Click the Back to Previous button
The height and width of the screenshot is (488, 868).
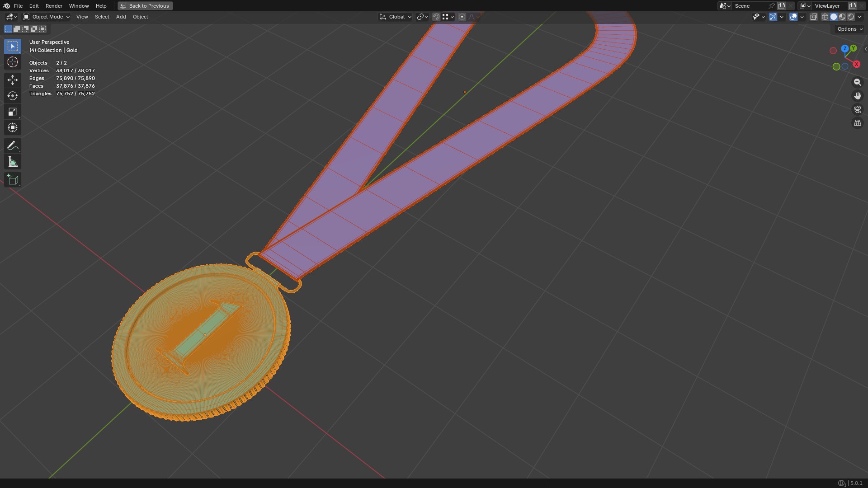[x=145, y=6]
